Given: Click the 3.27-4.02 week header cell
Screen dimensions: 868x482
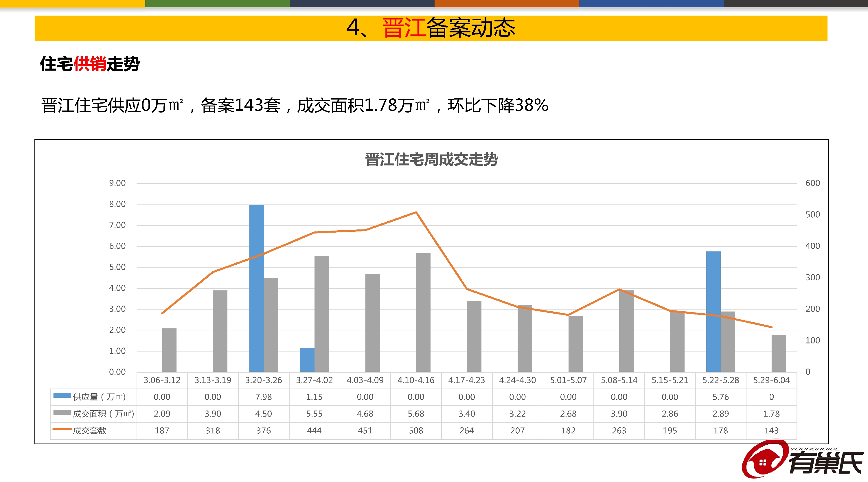Looking at the screenshot, I should pos(315,380).
